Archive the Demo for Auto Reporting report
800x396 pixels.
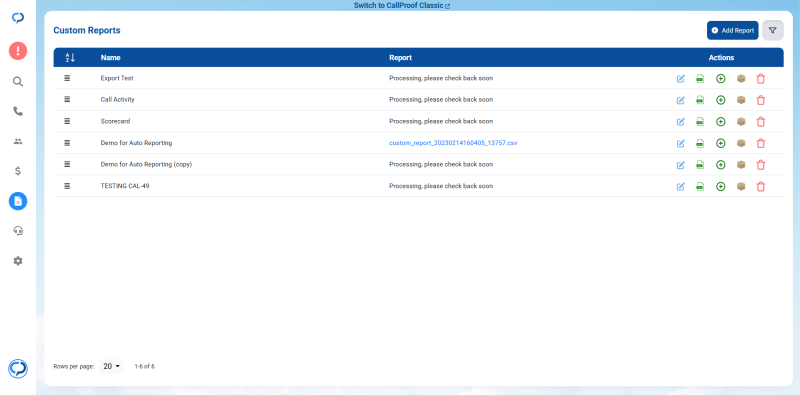741,143
